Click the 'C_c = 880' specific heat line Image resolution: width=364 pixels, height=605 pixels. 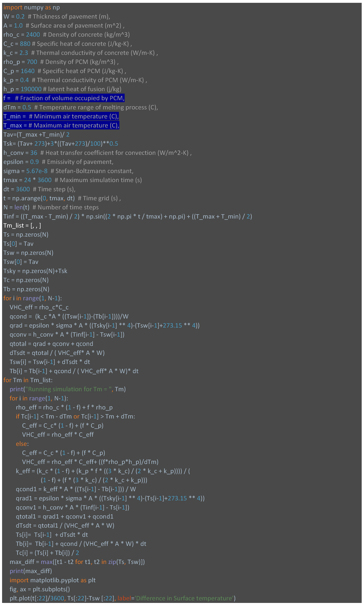(x=68, y=44)
